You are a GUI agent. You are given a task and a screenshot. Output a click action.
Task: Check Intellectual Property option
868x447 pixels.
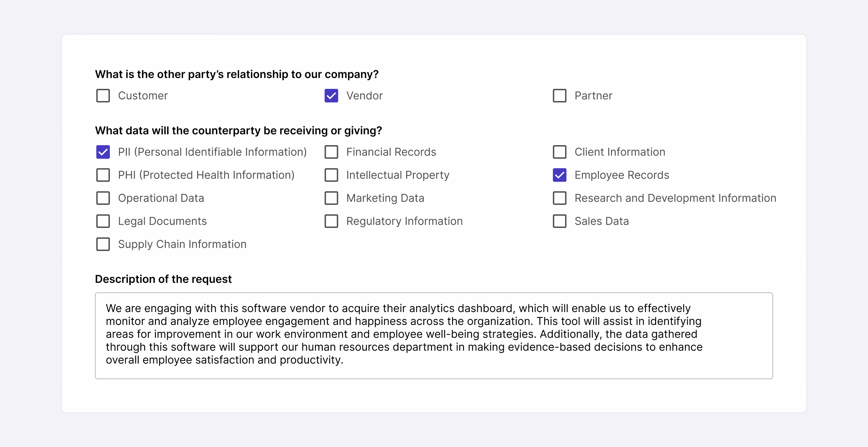pyautogui.click(x=331, y=175)
